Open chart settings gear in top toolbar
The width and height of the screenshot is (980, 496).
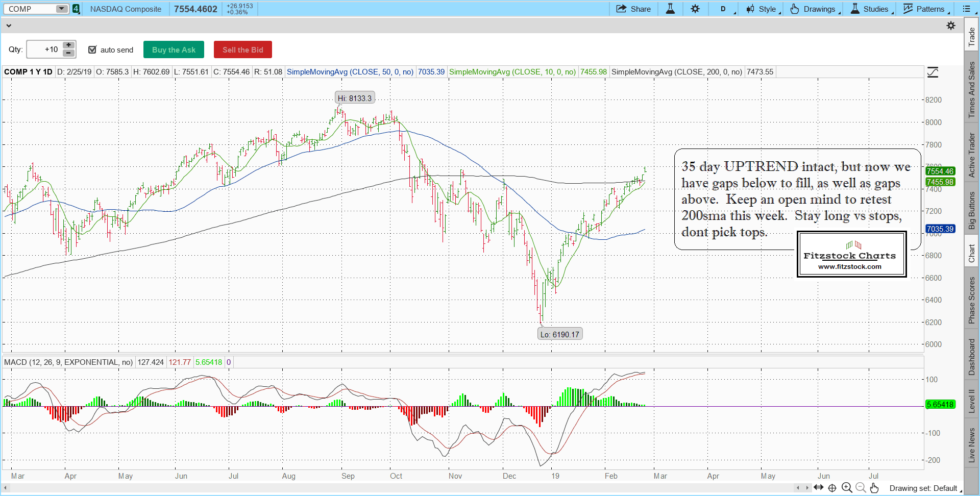[695, 9]
